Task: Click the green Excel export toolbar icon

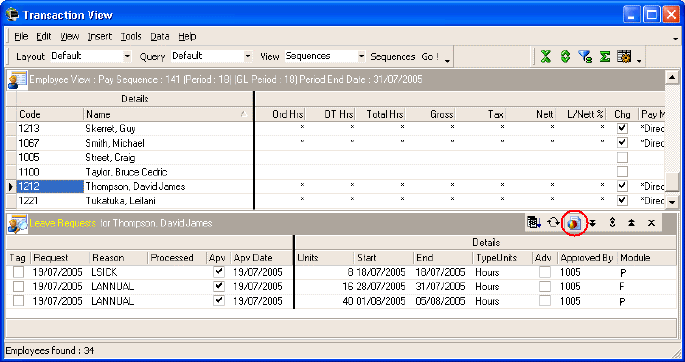Action: 545,56
